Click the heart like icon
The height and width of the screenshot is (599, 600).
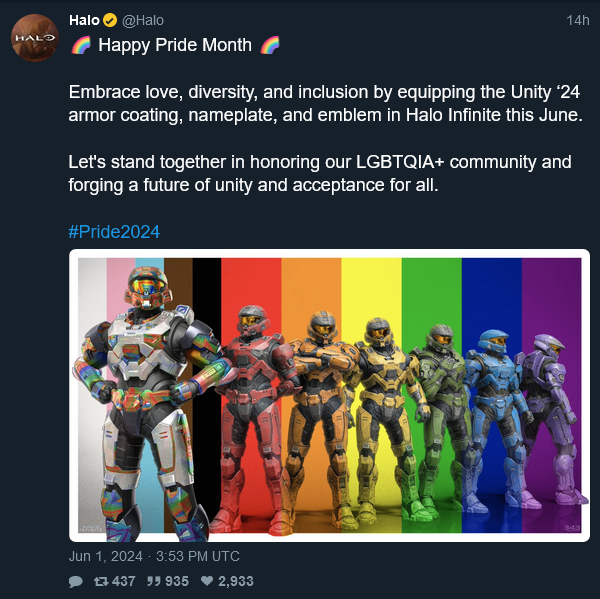click(x=207, y=581)
